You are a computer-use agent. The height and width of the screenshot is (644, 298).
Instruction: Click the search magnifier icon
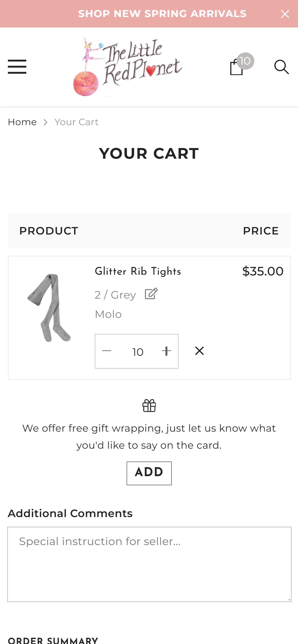pyautogui.click(x=281, y=67)
